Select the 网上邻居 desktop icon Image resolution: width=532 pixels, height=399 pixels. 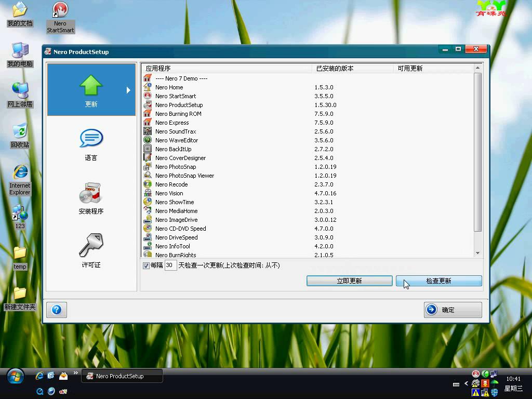point(20,95)
